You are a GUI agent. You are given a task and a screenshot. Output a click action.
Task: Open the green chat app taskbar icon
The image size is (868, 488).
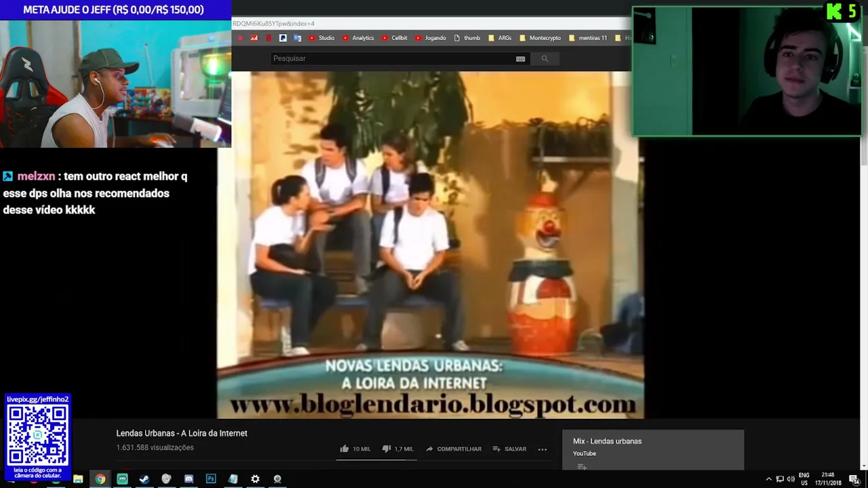(122, 479)
